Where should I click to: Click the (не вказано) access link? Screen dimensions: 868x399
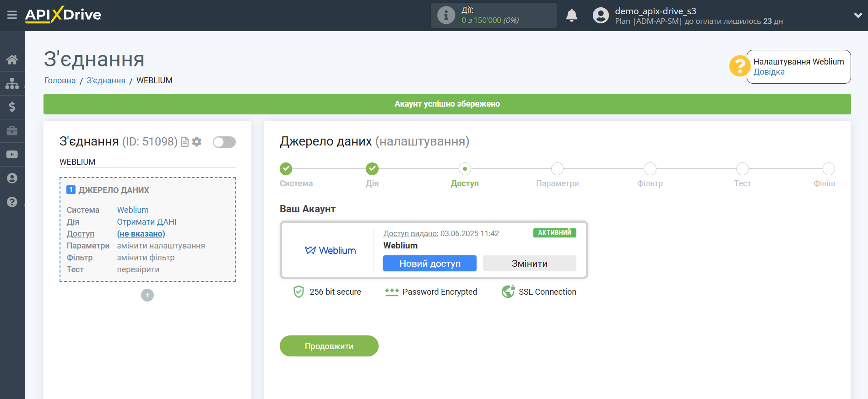coord(141,234)
